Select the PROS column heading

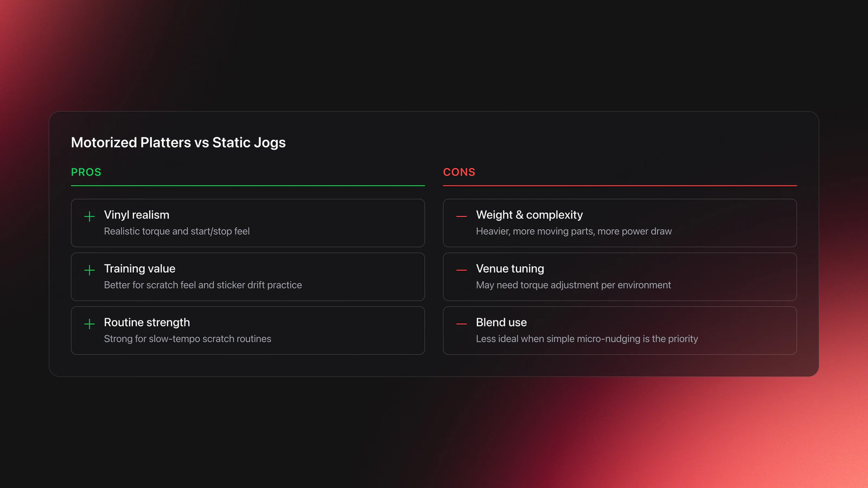(x=86, y=172)
